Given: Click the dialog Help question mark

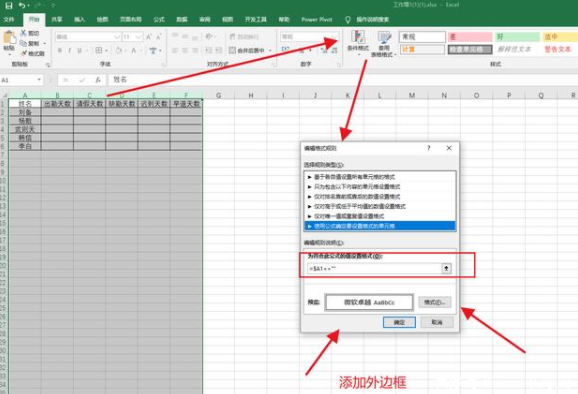Looking at the screenshot, I should 428,148.
